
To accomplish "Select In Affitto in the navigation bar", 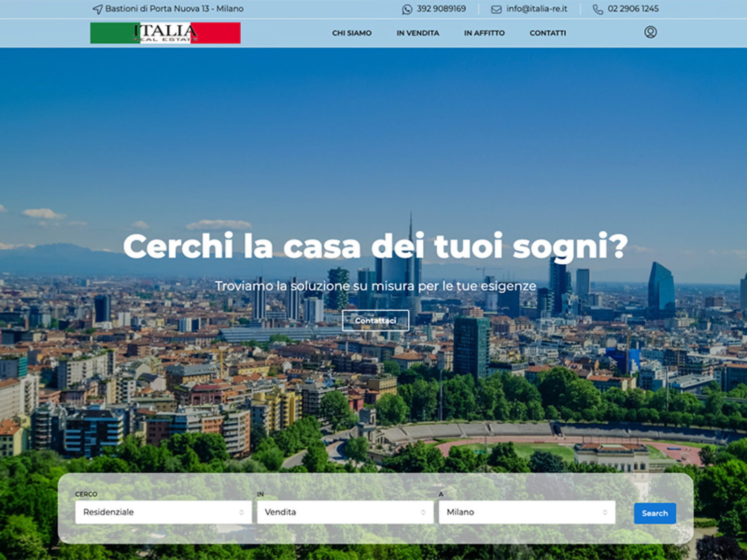I will (484, 33).
